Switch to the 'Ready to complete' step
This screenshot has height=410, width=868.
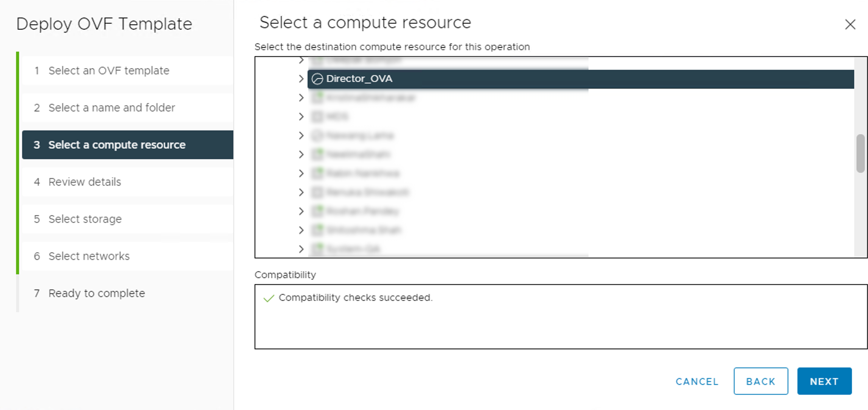click(x=96, y=293)
